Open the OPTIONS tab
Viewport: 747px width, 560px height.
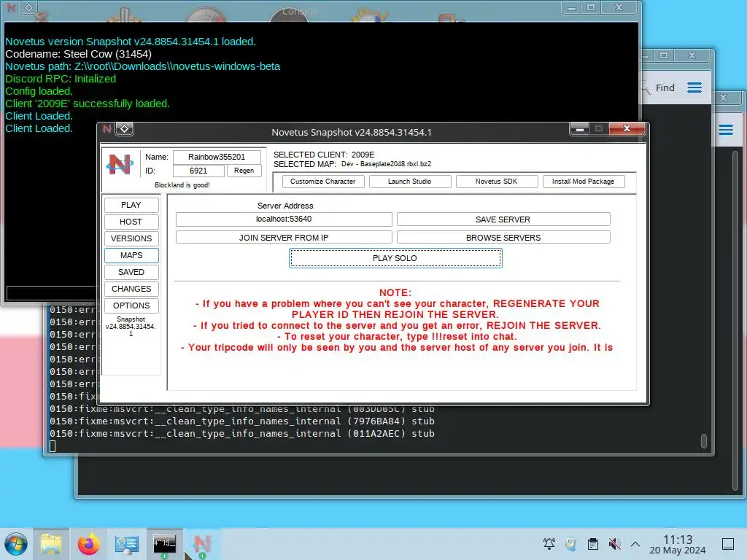131,306
